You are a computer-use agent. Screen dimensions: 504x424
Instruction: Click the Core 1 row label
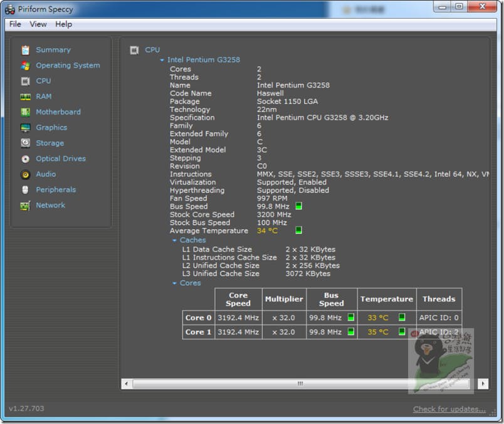coord(198,332)
